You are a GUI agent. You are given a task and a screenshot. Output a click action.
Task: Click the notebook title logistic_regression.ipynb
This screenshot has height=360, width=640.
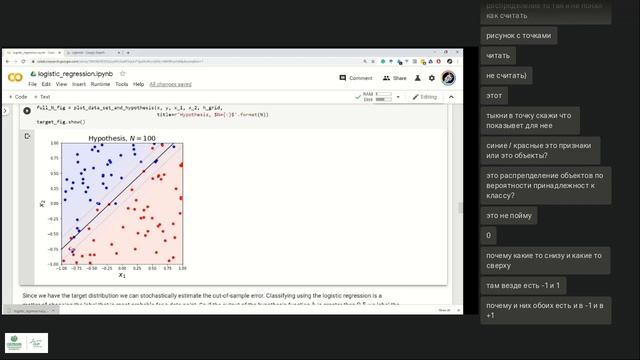tap(75, 73)
